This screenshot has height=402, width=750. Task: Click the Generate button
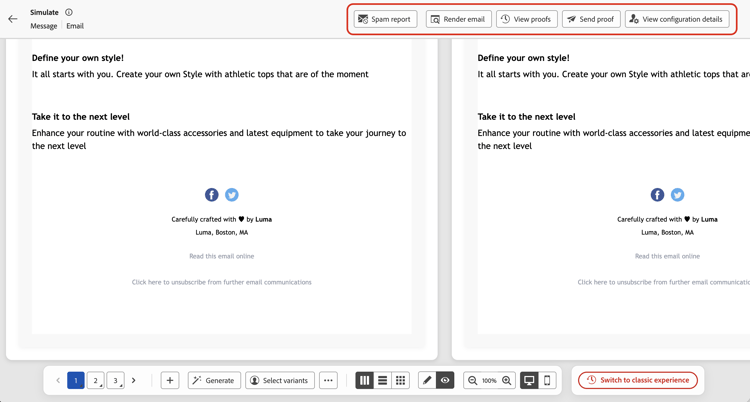click(x=214, y=380)
